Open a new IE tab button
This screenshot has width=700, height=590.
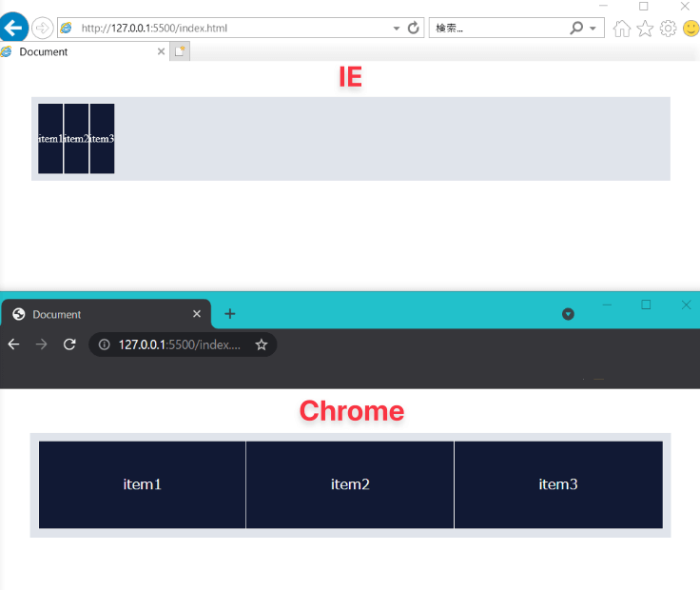180,51
